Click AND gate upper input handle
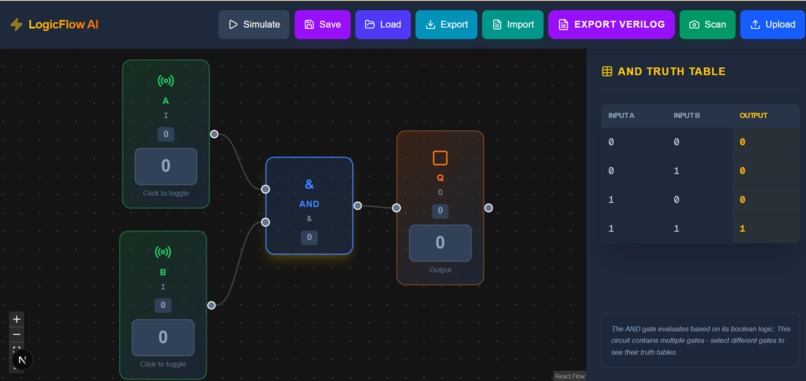 click(265, 189)
